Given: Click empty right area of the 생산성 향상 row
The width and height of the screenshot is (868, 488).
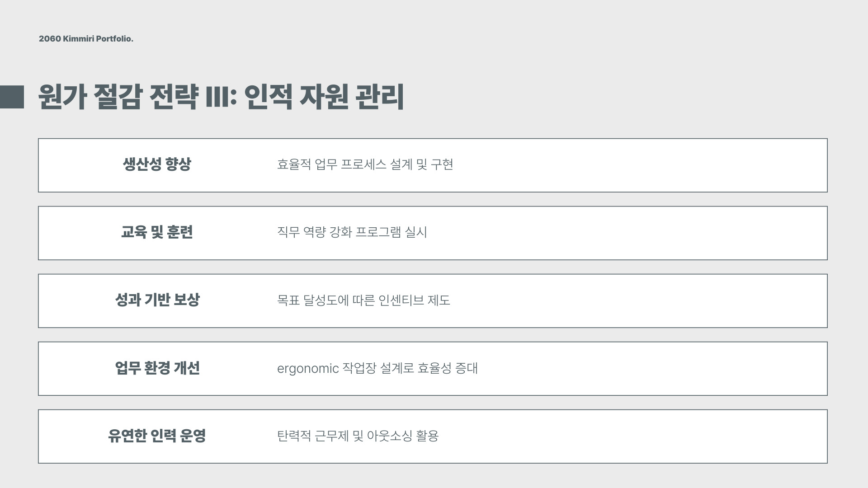Looking at the screenshot, I should (x=656, y=165).
